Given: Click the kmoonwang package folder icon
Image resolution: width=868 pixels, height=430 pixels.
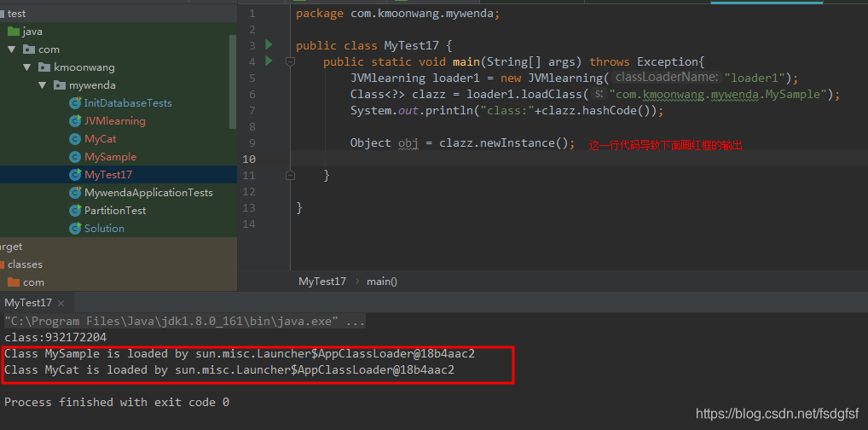Looking at the screenshot, I should pyautogui.click(x=45, y=67).
